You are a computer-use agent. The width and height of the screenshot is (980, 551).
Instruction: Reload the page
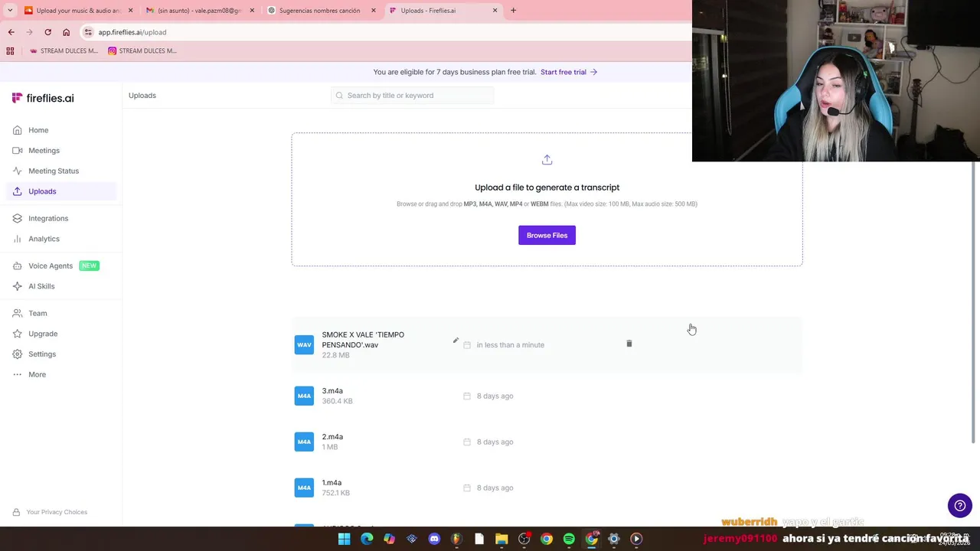47,32
